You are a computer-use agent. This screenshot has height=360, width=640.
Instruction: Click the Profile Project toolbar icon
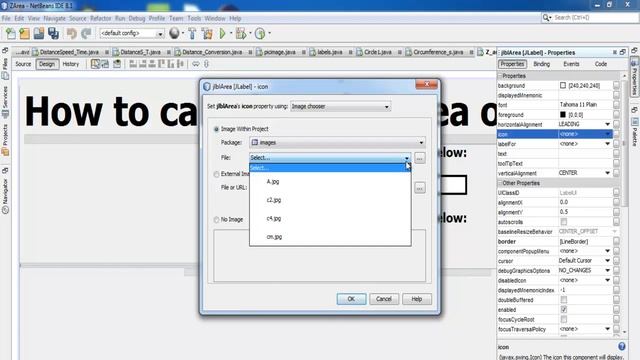click(260, 33)
